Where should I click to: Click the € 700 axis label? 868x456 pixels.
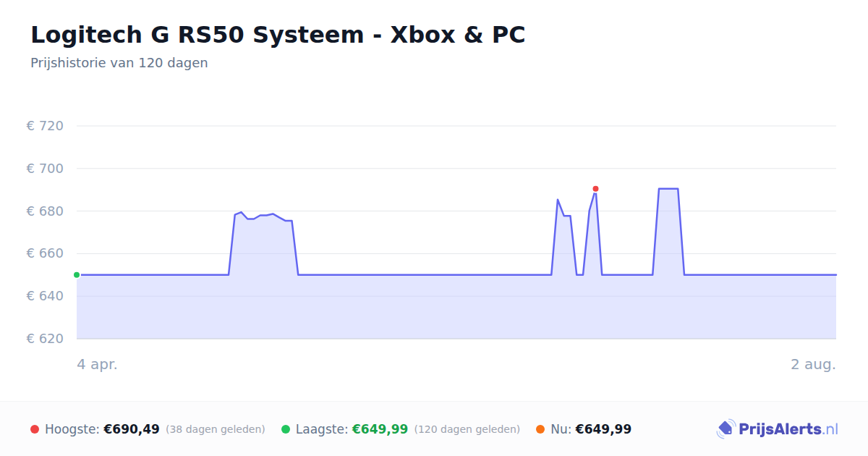click(x=45, y=169)
